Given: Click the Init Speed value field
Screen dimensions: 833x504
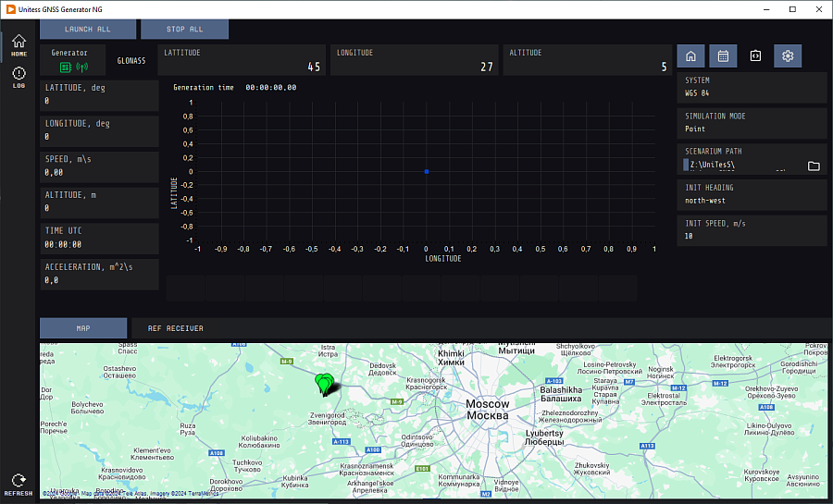Looking at the screenshot, I should 751,236.
